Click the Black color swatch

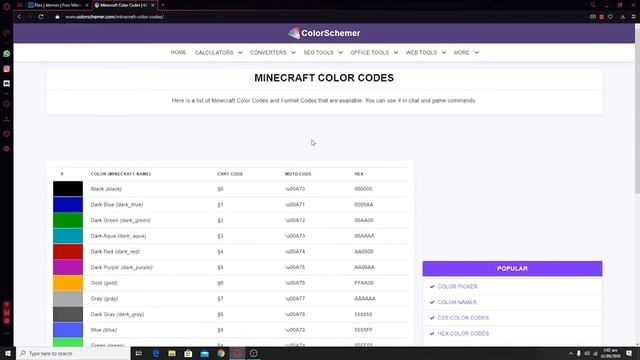(x=68, y=189)
